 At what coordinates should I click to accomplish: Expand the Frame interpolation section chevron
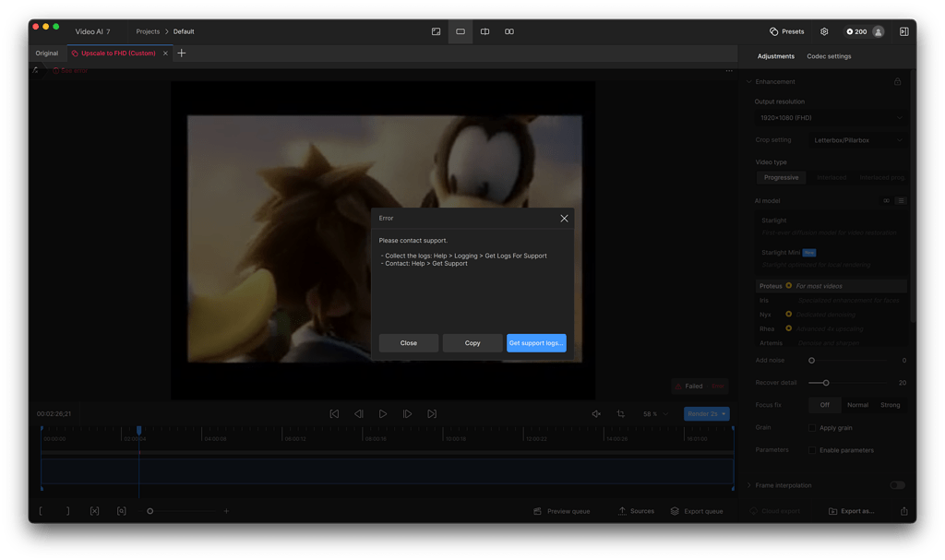click(749, 485)
